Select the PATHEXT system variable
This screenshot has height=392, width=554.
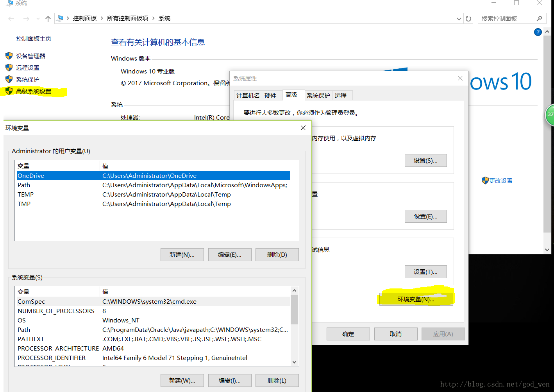pyautogui.click(x=153, y=339)
